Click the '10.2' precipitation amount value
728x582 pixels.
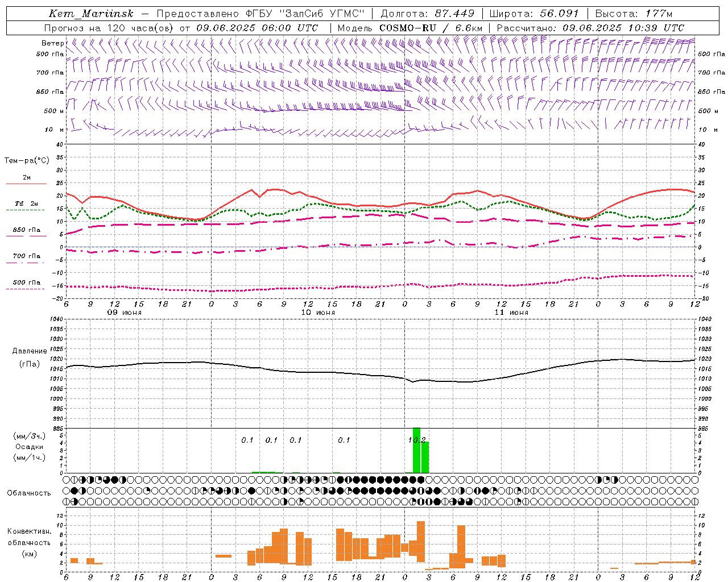(x=417, y=440)
